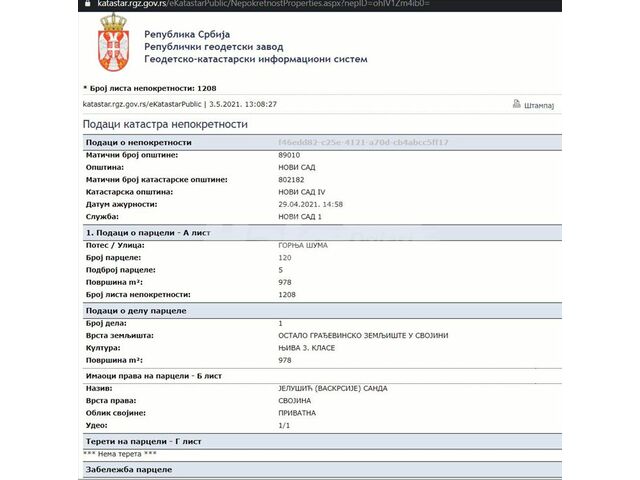Select the Подаци катастра непокретности heading
The height and width of the screenshot is (480, 640).
(x=165, y=124)
